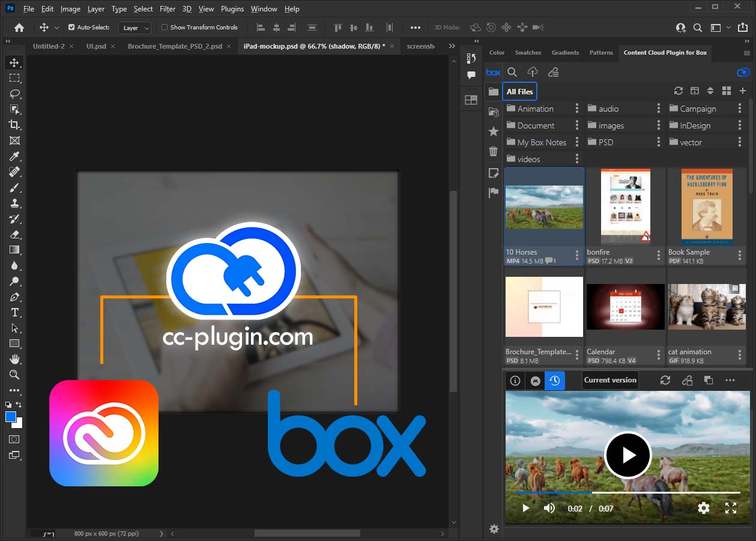Switch to the Swatches tab
The width and height of the screenshot is (756, 541).
tap(528, 53)
